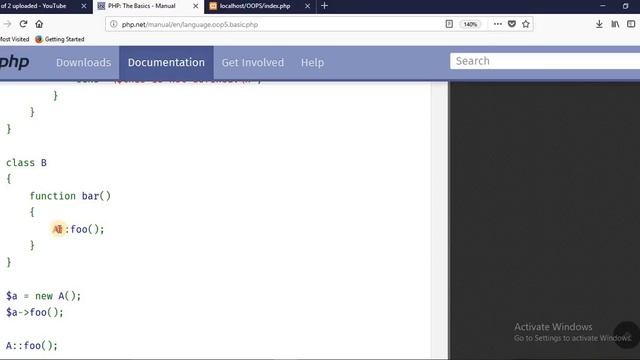Click '$a = new A();' line
This screenshot has height=360, width=640.
pyautogui.click(x=43, y=296)
